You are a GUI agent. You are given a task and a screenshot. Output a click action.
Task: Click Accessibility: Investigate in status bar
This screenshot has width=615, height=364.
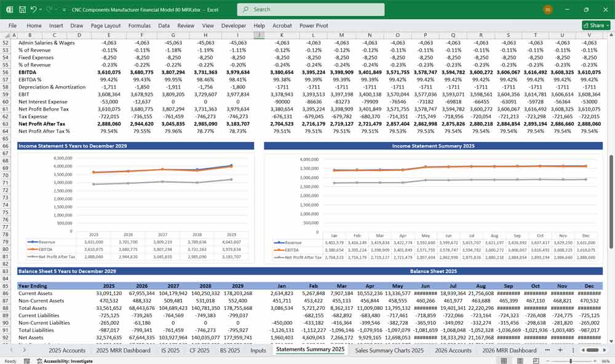tap(65, 361)
